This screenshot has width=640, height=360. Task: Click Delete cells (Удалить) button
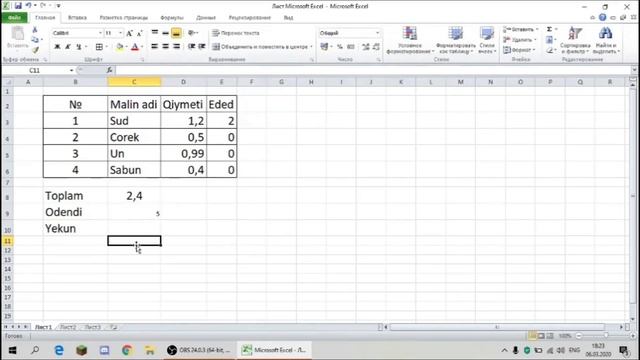point(520,40)
